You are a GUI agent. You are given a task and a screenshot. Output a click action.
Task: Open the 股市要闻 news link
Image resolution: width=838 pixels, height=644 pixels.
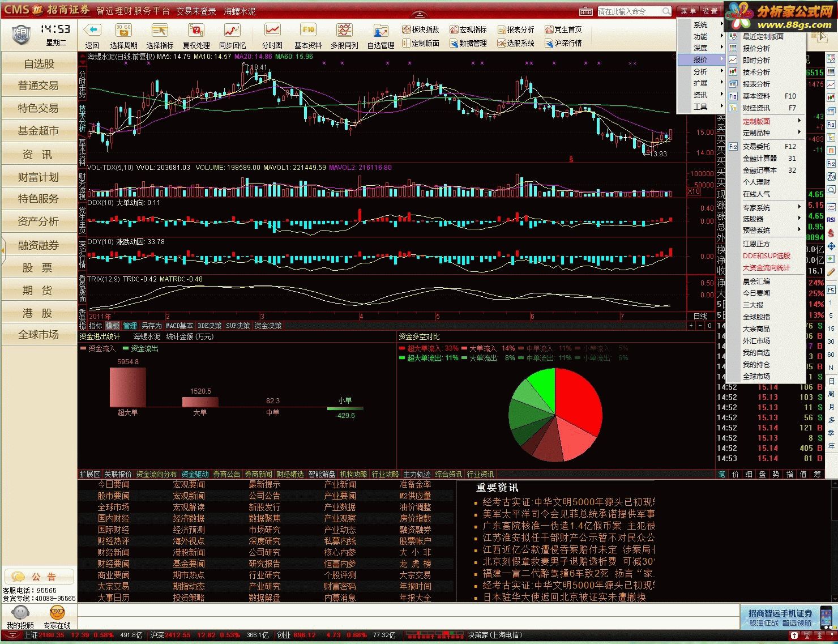click(x=113, y=496)
